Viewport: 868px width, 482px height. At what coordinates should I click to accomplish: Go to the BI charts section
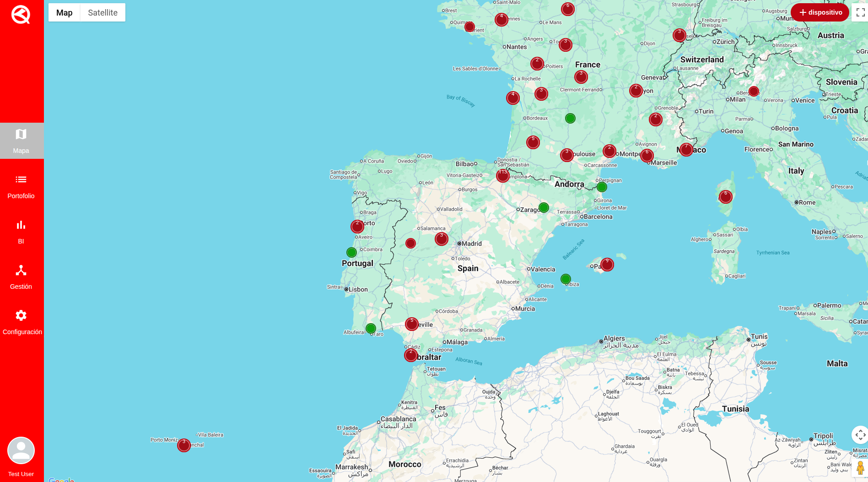22,232
